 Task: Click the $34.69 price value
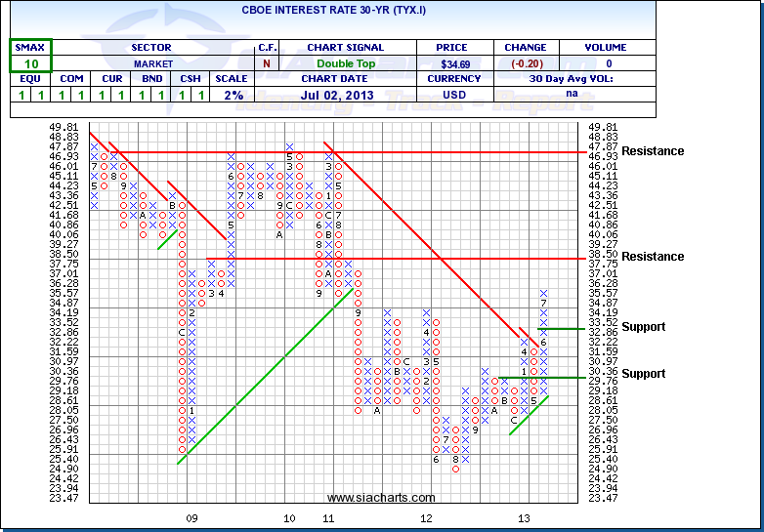[x=453, y=63]
